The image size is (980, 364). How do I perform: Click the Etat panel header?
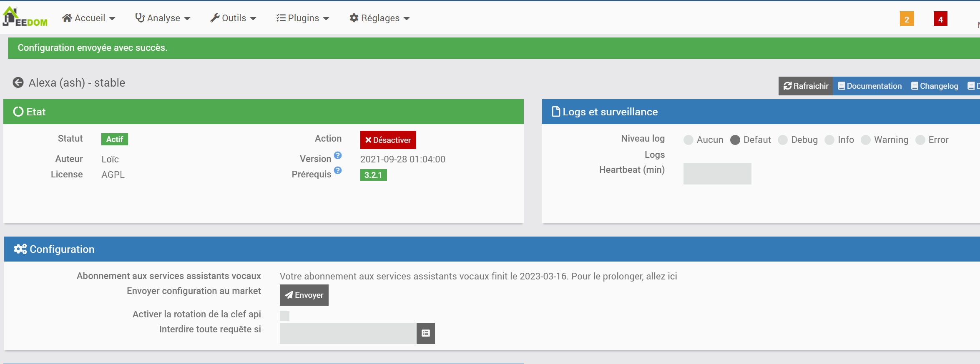[264, 112]
